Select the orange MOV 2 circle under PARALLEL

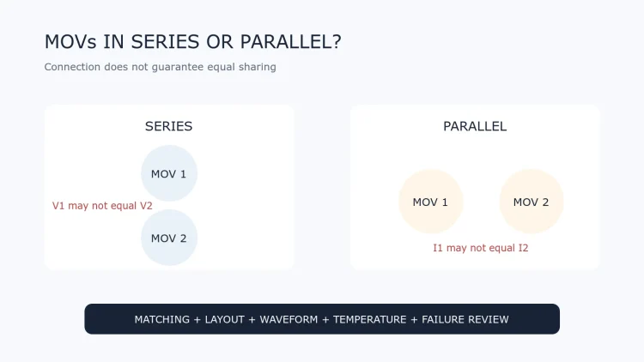(531, 201)
